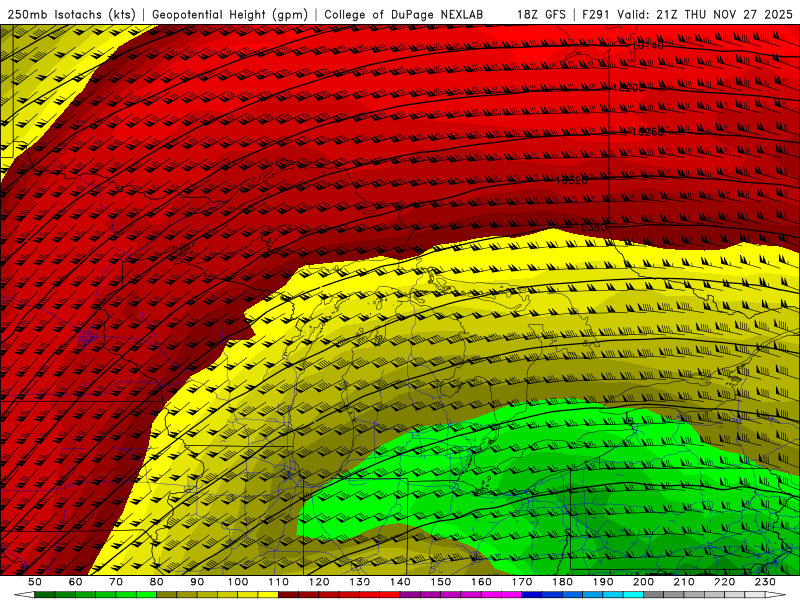Pick the darkest green swatch under 50
800x600 pixels.
coord(44,594)
